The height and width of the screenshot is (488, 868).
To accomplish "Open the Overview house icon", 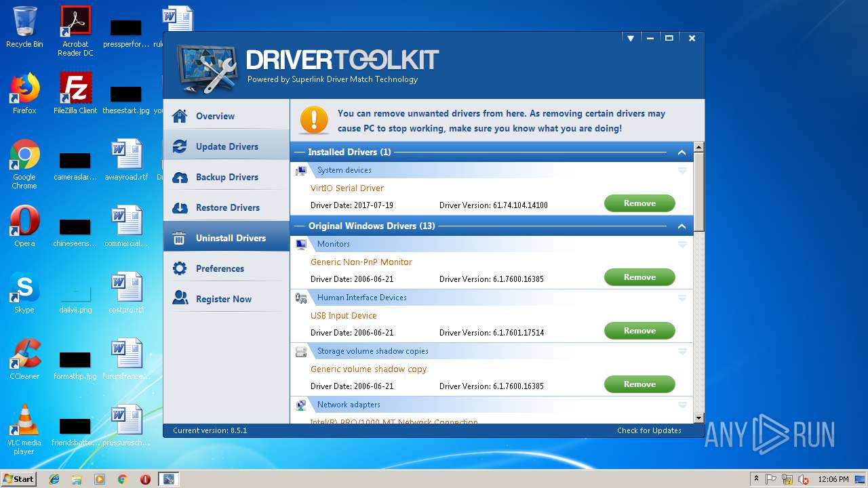I will click(x=180, y=116).
